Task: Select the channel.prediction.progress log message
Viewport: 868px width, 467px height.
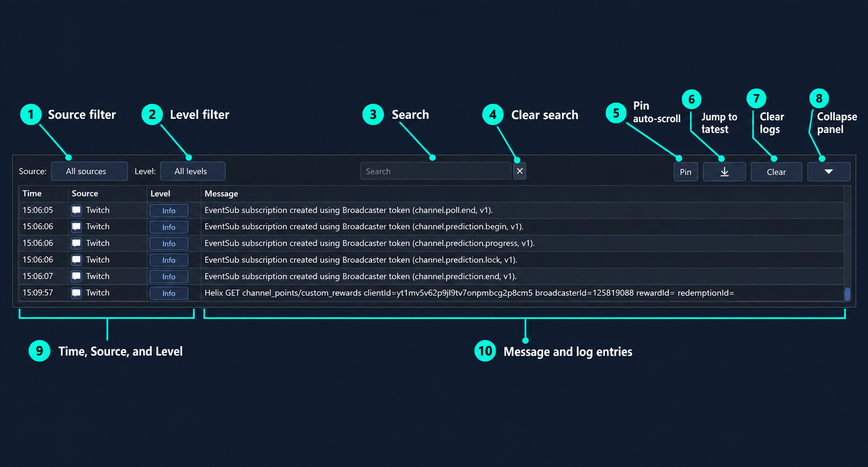Action: click(370, 243)
